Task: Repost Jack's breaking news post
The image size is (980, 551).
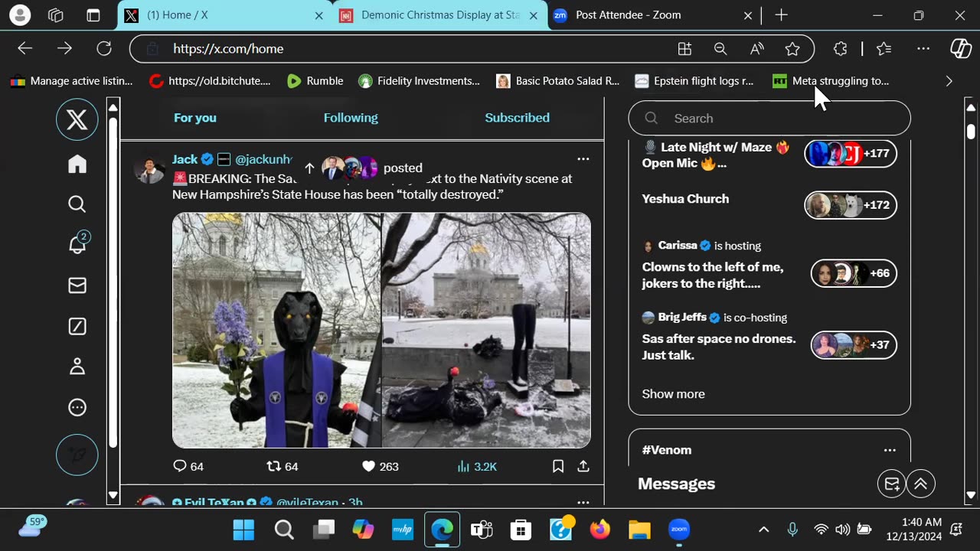Action: coord(282,466)
